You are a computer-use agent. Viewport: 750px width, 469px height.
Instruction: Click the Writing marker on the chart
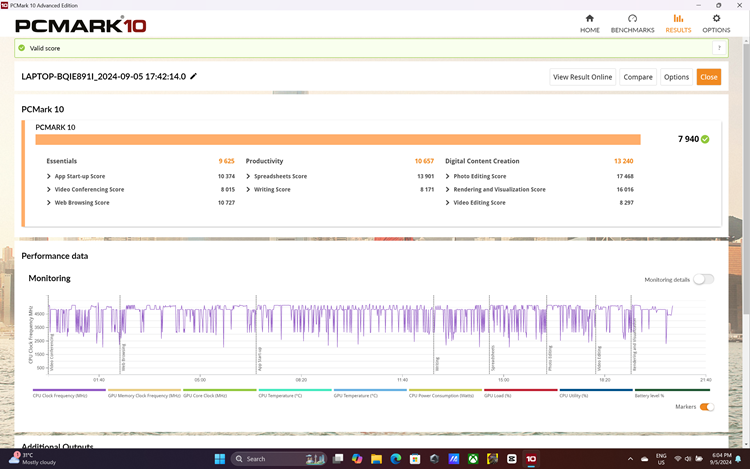tap(437, 364)
